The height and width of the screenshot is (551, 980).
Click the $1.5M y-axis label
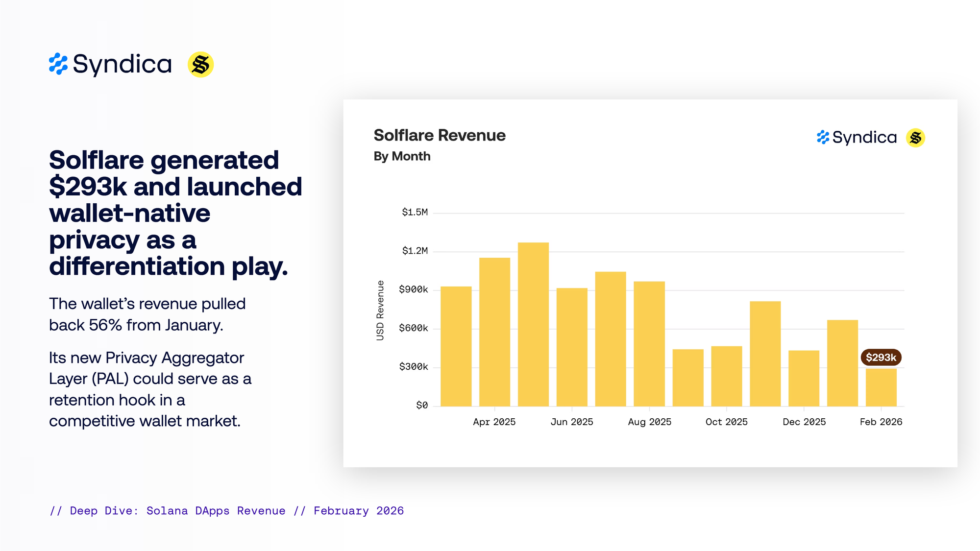(415, 212)
